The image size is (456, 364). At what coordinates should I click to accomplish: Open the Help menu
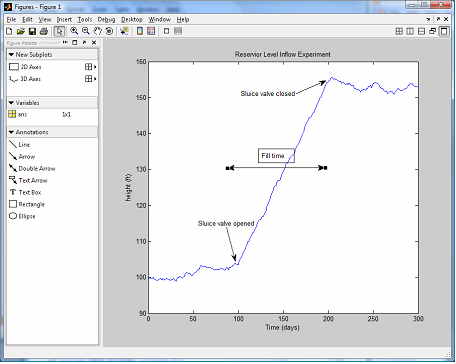183,20
